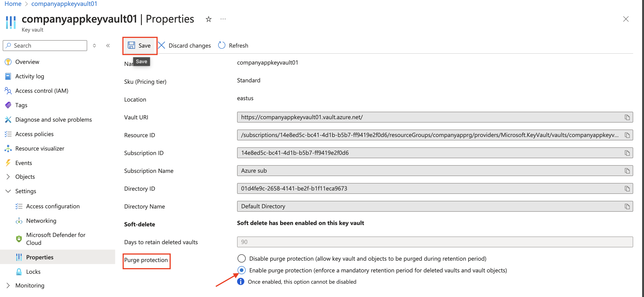Click Refresh label in toolbar
Image resolution: width=644 pixels, height=297 pixels.
pos(238,45)
